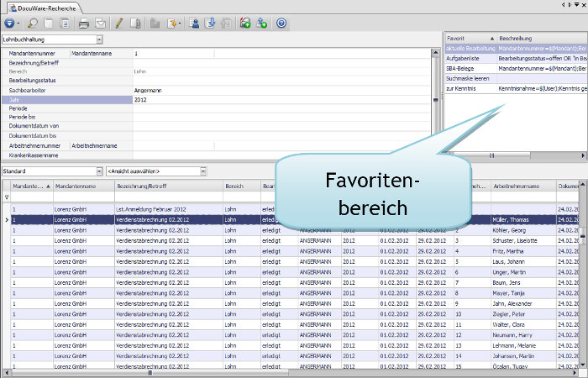Sort results by Mandantenname column header

(84, 186)
